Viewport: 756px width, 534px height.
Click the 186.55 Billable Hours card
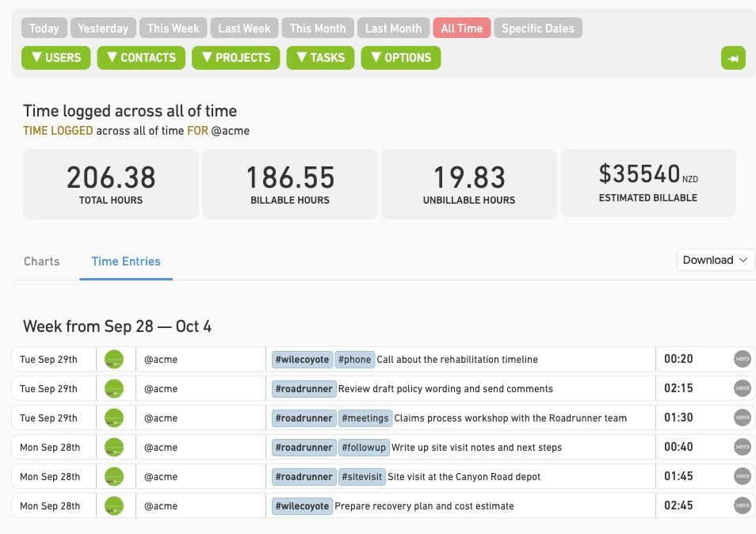290,184
